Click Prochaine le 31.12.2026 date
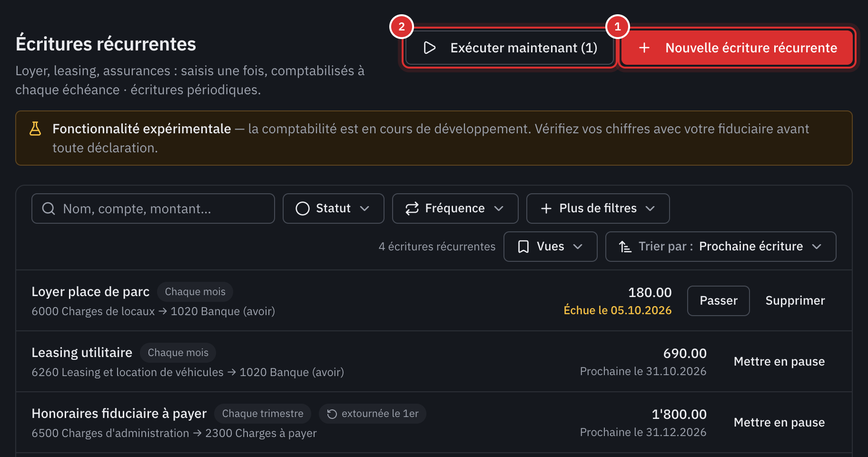The height and width of the screenshot is (457, 868). click(643, 432)
